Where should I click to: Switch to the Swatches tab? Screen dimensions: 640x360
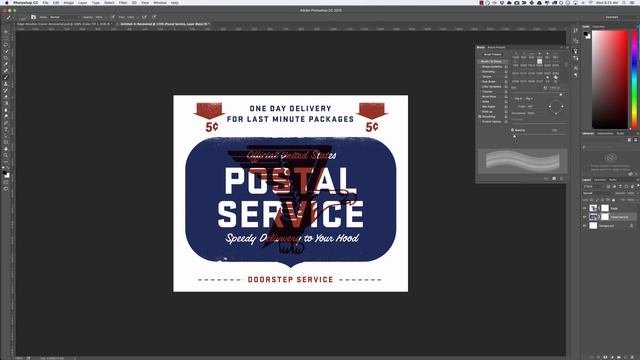point(598,27)
